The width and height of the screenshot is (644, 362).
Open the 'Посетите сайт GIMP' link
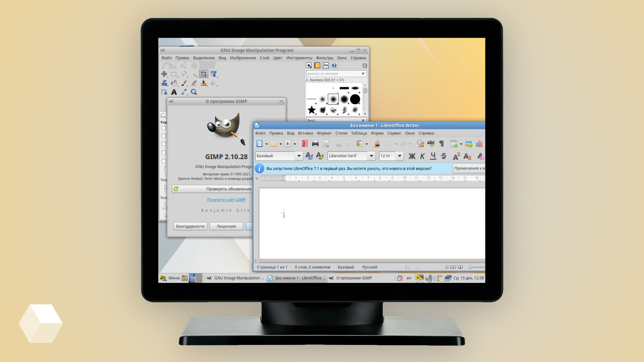tap(226, 200)
